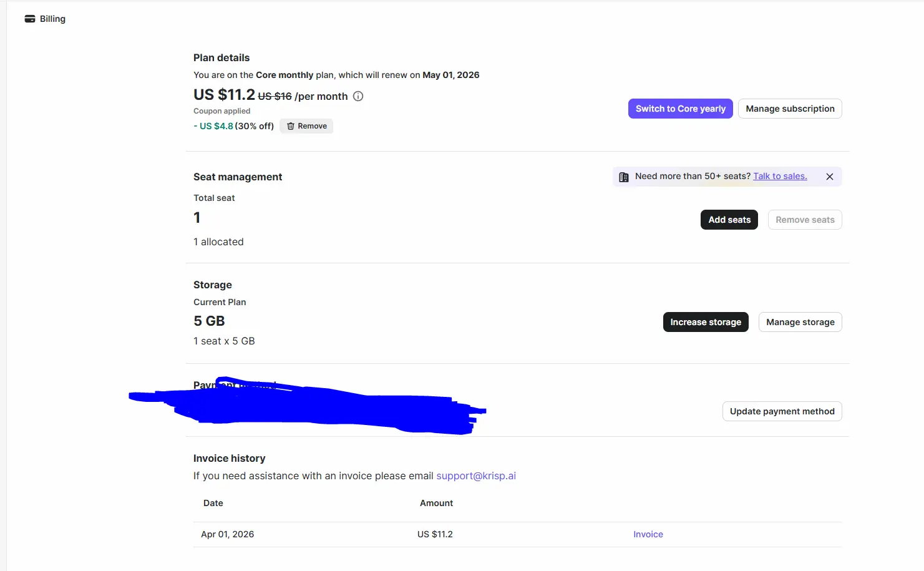Click the Billing card icon

tap(30, 19)
